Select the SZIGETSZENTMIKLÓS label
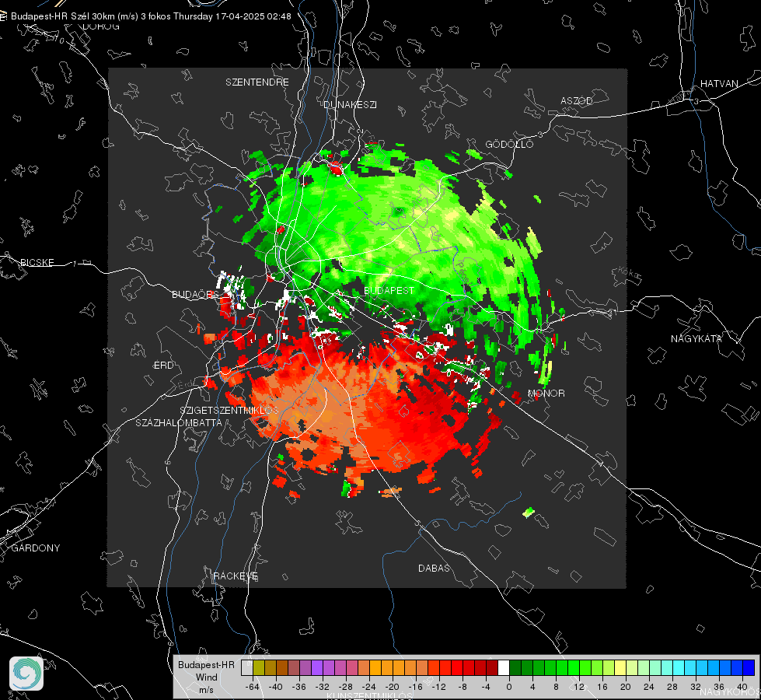Screen dimensions: 761x700 pyautogui.click(x=229, y=410)
